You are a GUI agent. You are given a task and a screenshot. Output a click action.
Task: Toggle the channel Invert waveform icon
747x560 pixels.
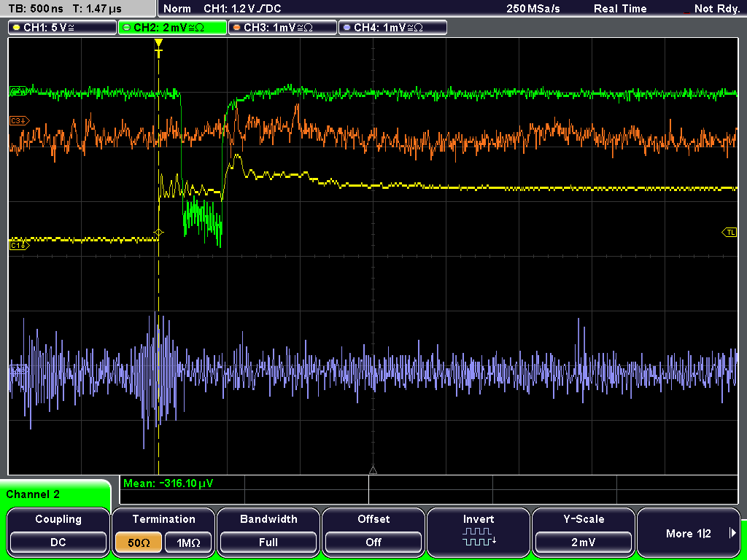[479, 536]
